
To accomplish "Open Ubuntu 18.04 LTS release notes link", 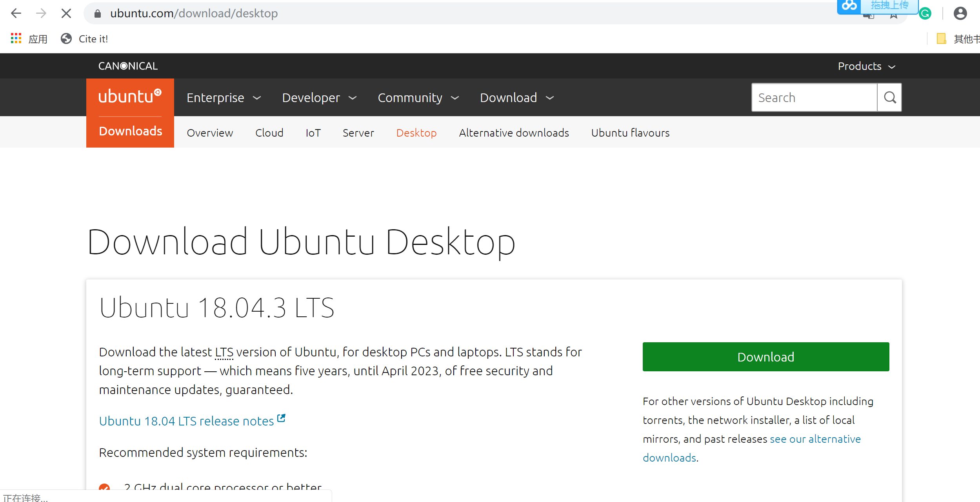I will tap(186, 420).
